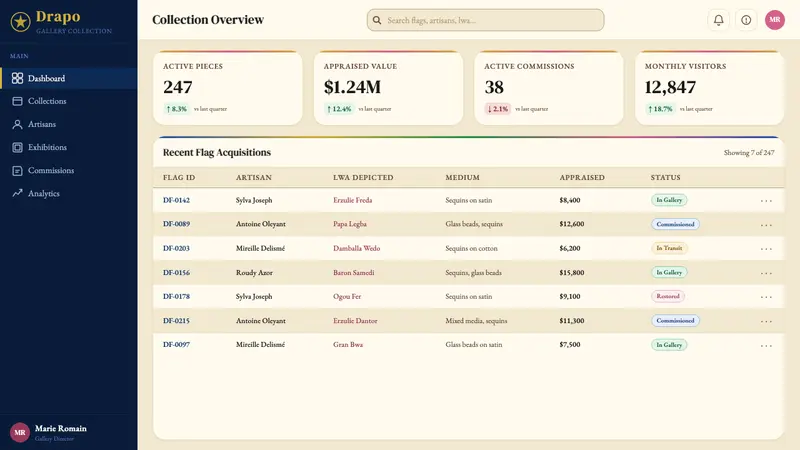The image size is (800, 450).
Task: Go to the Dashboard menu item
Action: (x=69, y=78)
